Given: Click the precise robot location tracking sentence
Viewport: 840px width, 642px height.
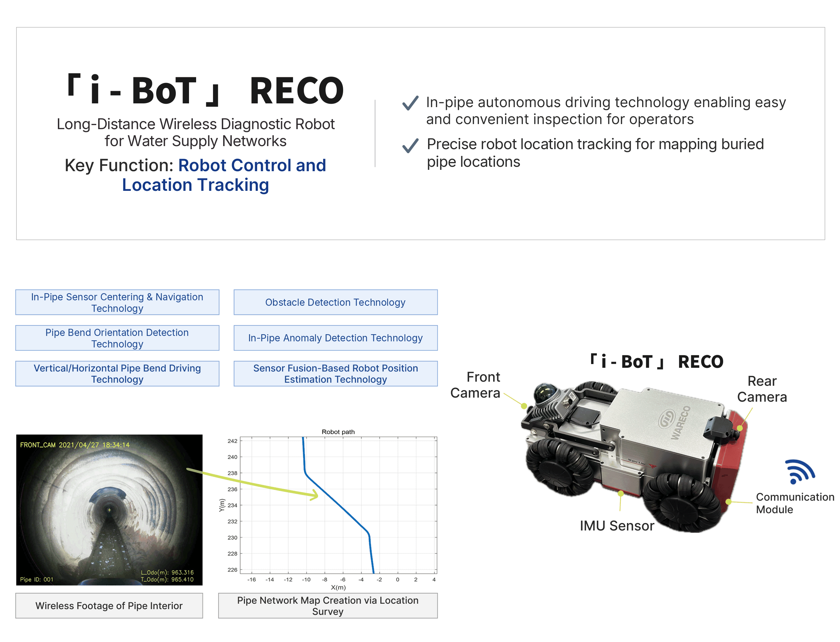Looking at the screenshot, I should tap(595, 153).
